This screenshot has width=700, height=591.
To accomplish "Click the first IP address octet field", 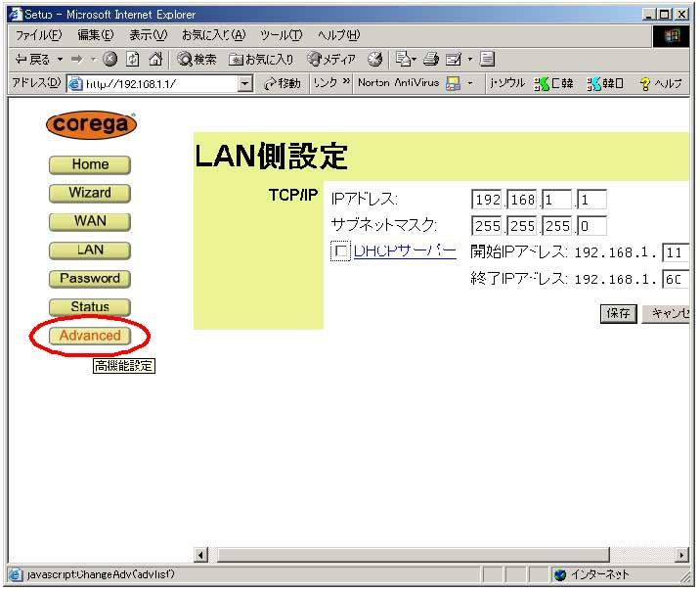I will pos(487,200).
